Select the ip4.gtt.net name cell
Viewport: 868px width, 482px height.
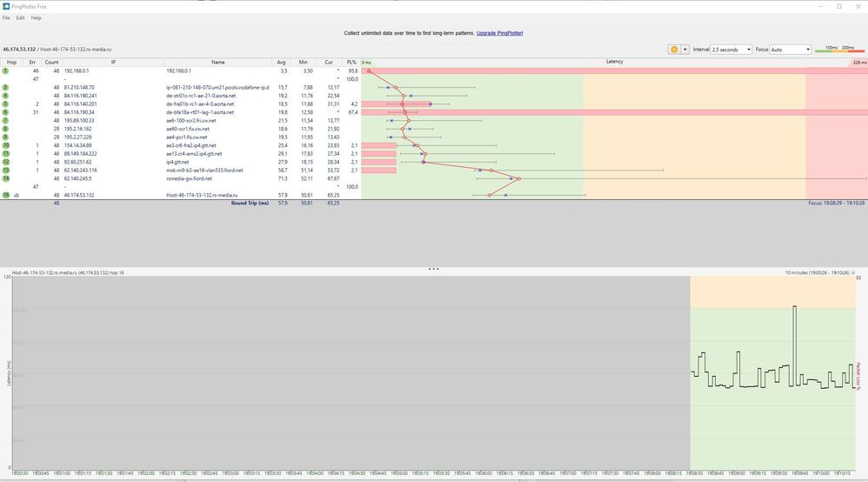click(177, 163)
